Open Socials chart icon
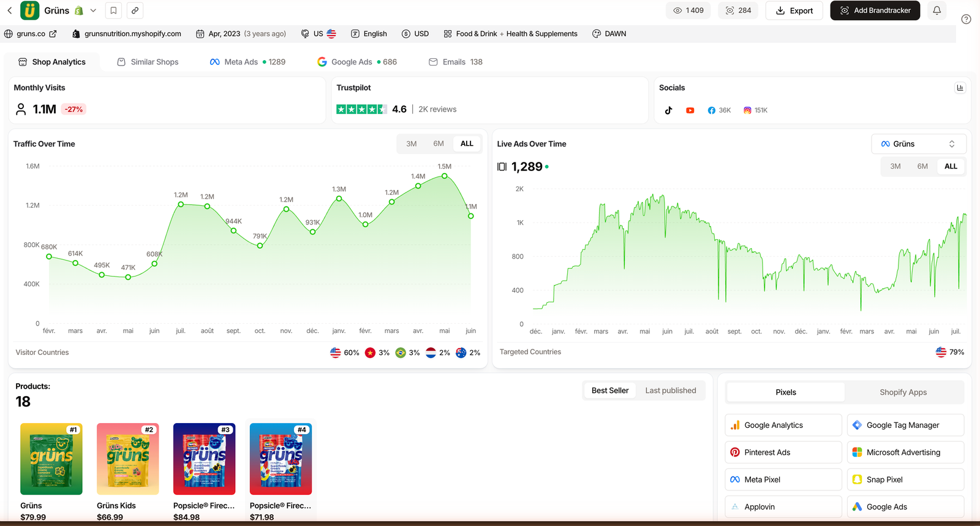This screenshot has width=980, height=526. (960, 88)
